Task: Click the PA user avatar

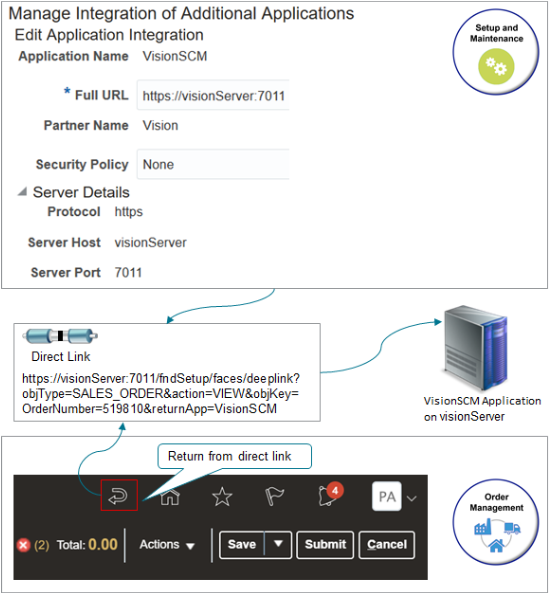Action: pyautogui.click(x=387, y=496)
